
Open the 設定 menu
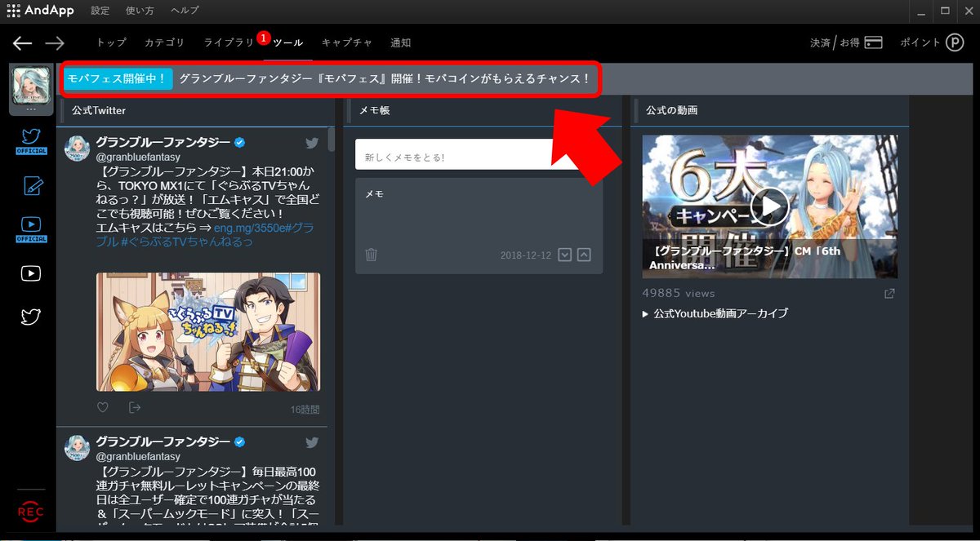(x=100, y=11)
